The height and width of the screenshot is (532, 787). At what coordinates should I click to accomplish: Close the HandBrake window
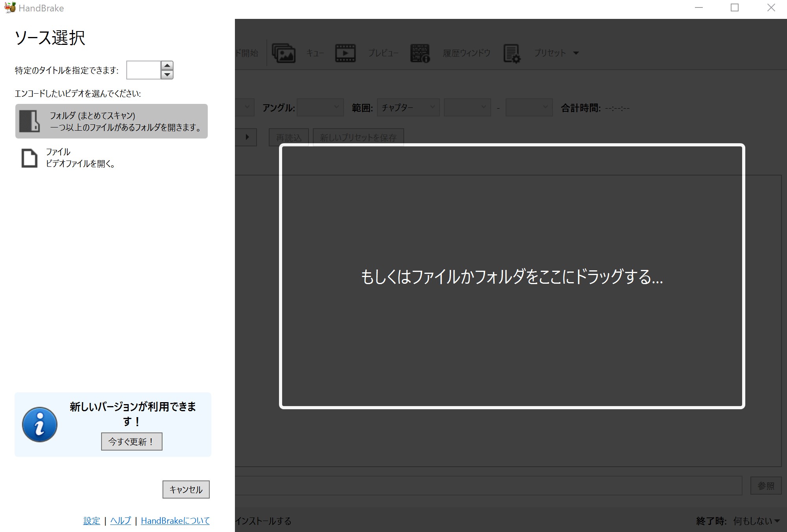(x=771, y=7)
